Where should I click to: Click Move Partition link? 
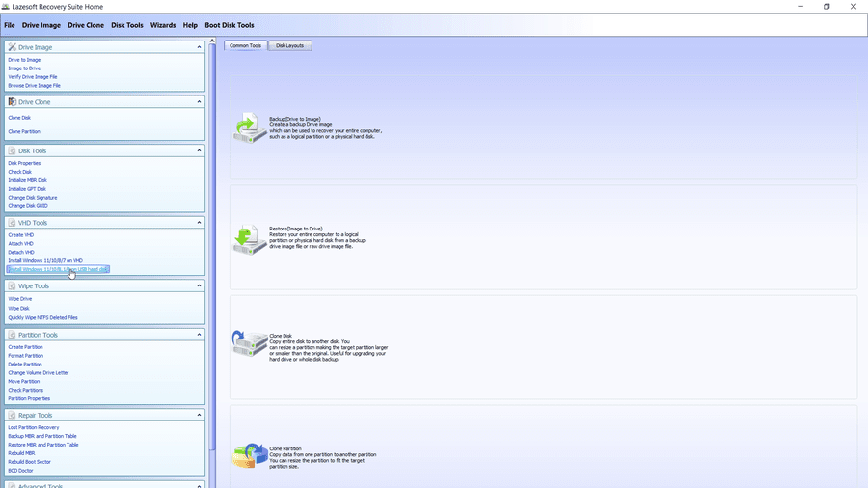coord(24,382)
